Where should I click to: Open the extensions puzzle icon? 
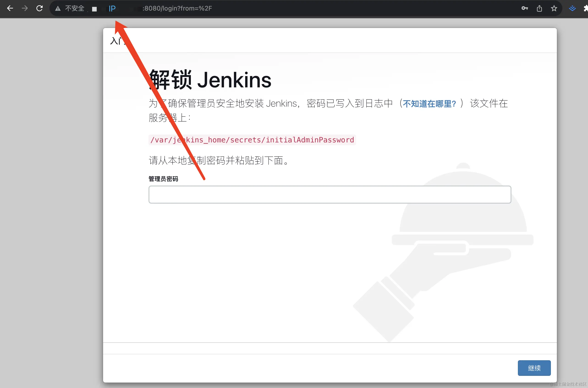pos(585,9)
